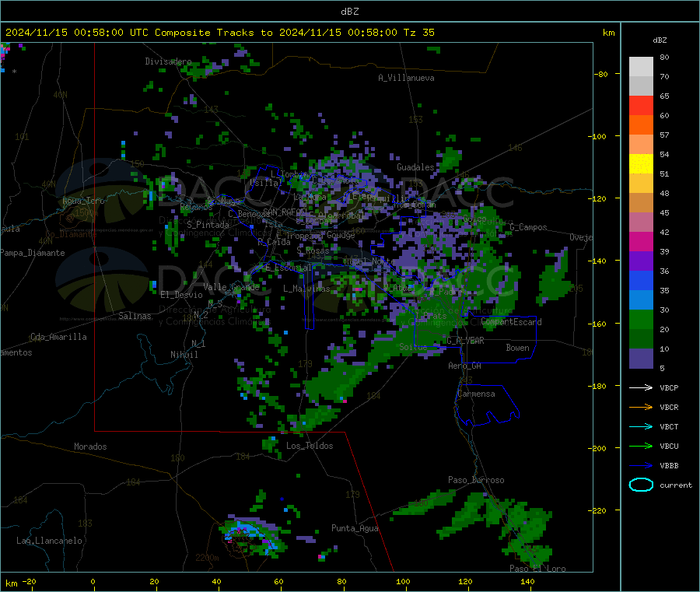Click the Divisadero map label
Viewport: 700px width, 592px height.
(x=168, y=61)
